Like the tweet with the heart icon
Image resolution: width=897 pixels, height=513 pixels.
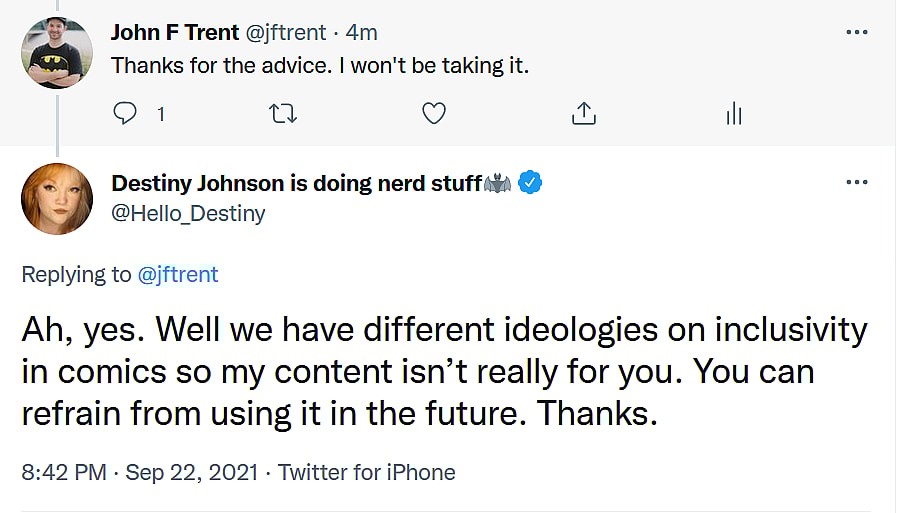point(433,114)
